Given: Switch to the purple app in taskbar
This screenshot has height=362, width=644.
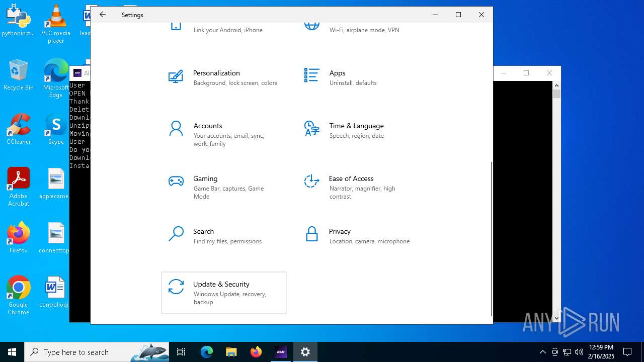Looking at the screenshot, I should coord(281,352).
